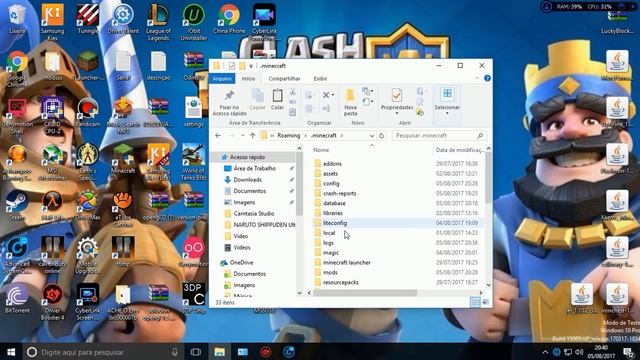The height and width of the screenshot is (360, 640).
Task: Select the mods folder
Action: click(330, 272)
